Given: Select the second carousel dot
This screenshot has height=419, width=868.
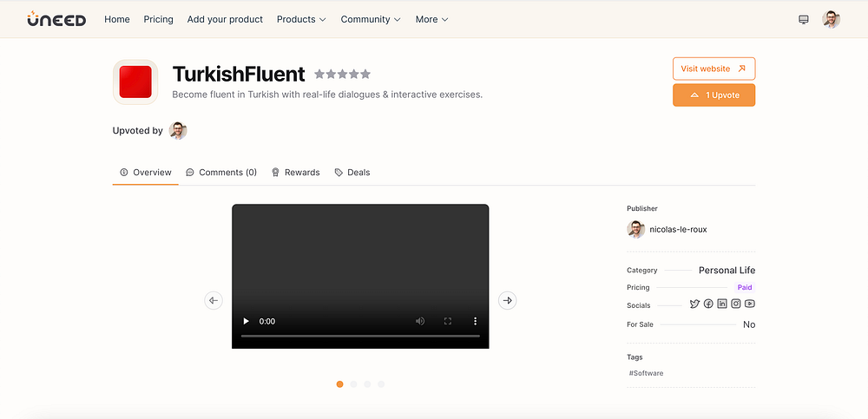Looking at the screenshot, I should pyautogui.click(x=354, y=384).
